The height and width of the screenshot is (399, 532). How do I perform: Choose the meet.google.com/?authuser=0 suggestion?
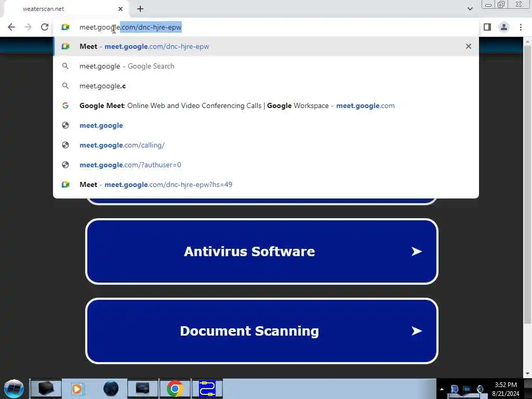click(266, 165)
